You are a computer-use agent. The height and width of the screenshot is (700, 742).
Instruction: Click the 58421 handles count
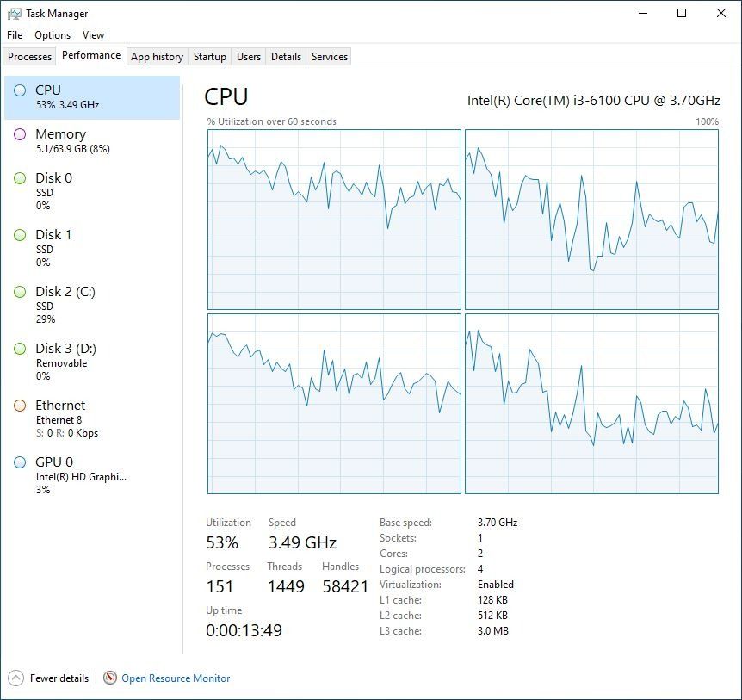click(345, 586)
